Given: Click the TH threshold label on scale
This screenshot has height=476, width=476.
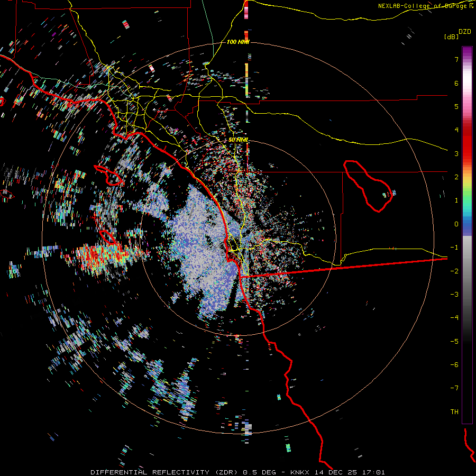Looking at the screenshot, I should [x=454, y=412].
